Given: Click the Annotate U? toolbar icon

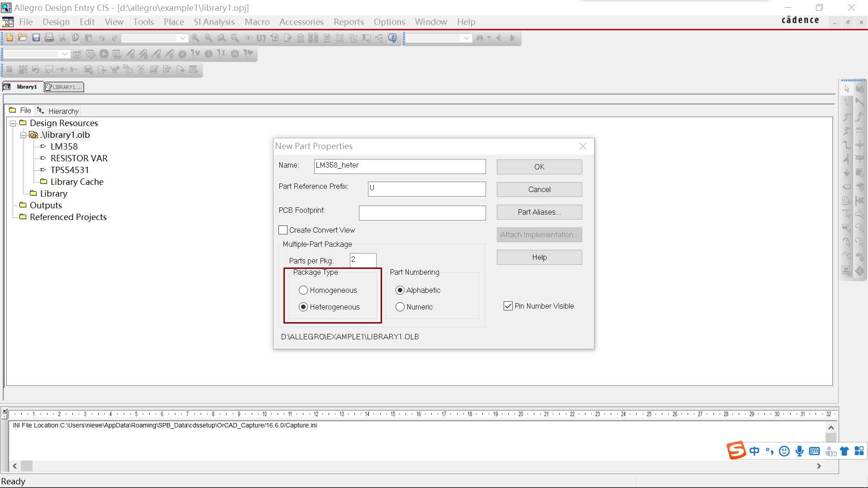Looking at the screenshot, I should [x=261, y=38].
